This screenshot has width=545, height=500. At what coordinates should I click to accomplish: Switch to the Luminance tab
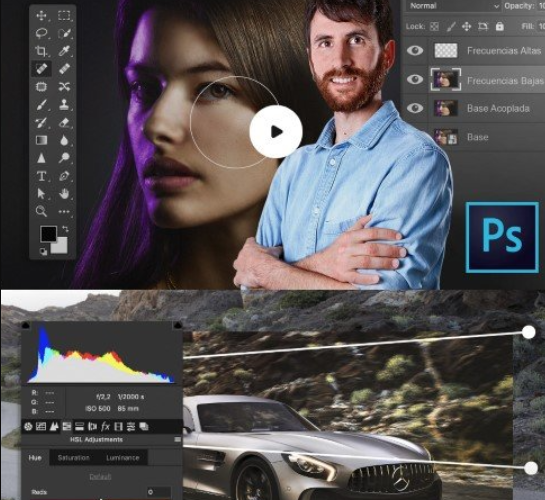[x=123, y=458]
